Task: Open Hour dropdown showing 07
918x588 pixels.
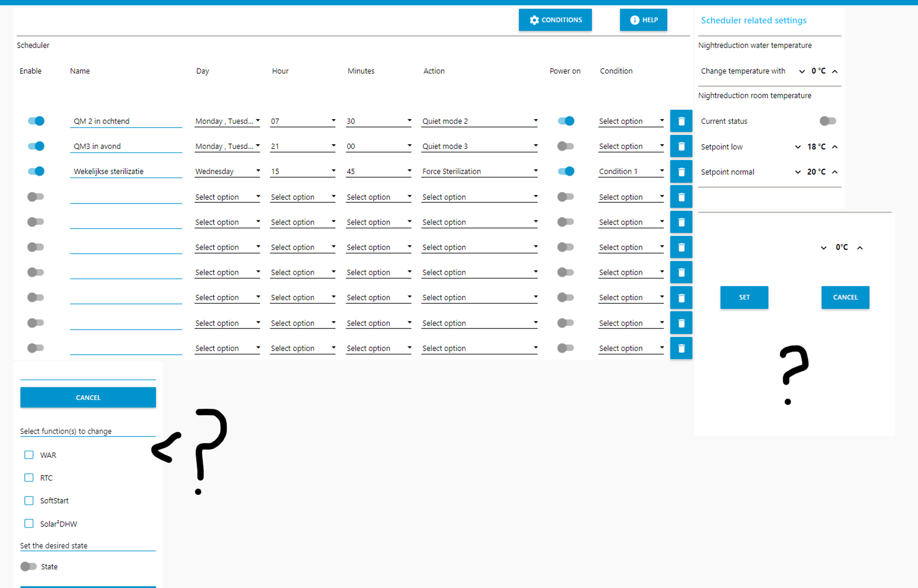Action: pyautogui.click(x=303, y=121)
